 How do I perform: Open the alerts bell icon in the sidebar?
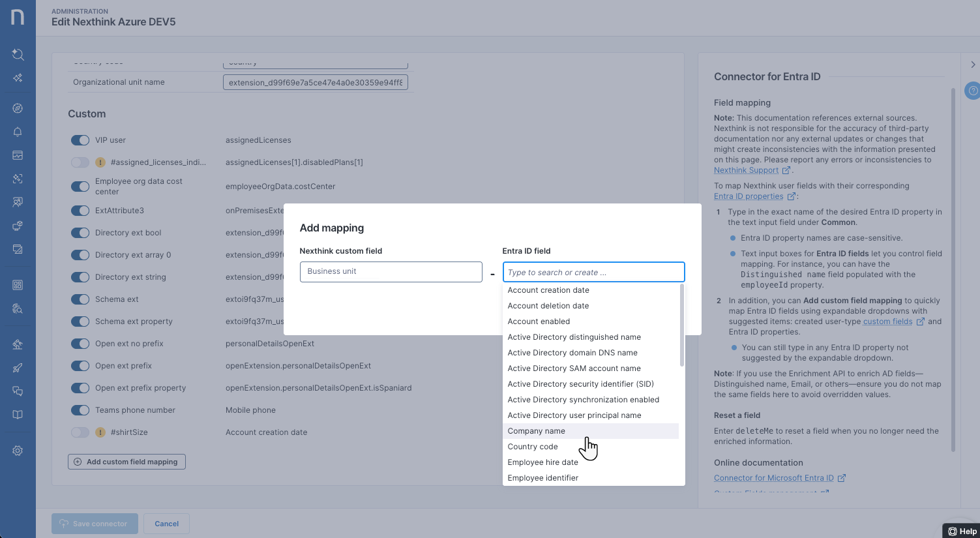18,132
